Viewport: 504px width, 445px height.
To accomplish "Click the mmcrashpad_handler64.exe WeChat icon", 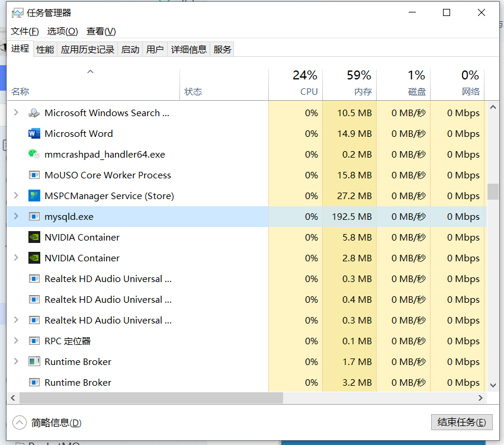I will pos(34,155).
